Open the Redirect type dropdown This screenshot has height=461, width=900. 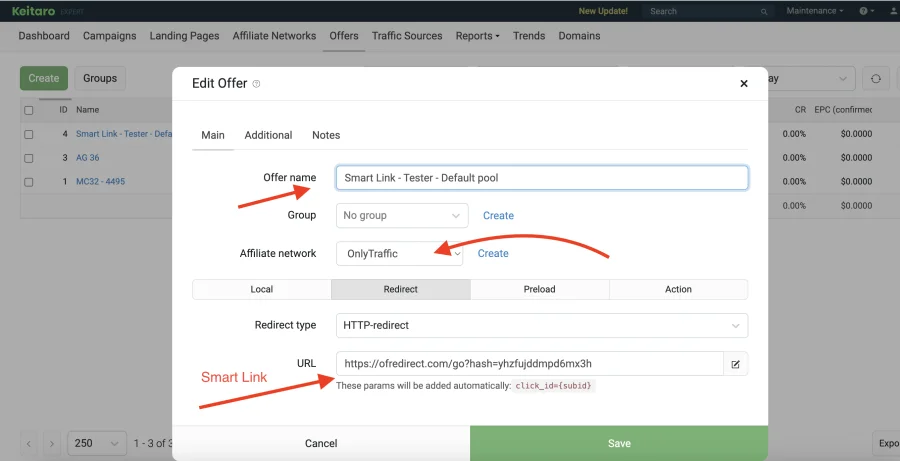pyautogui.click(x=541, y=325)
